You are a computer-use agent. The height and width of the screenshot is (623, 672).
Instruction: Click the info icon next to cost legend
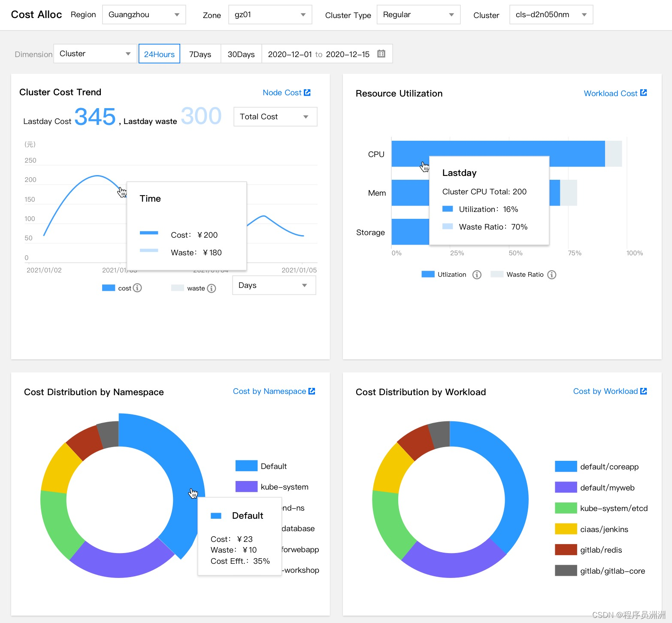tap(137, 288)
